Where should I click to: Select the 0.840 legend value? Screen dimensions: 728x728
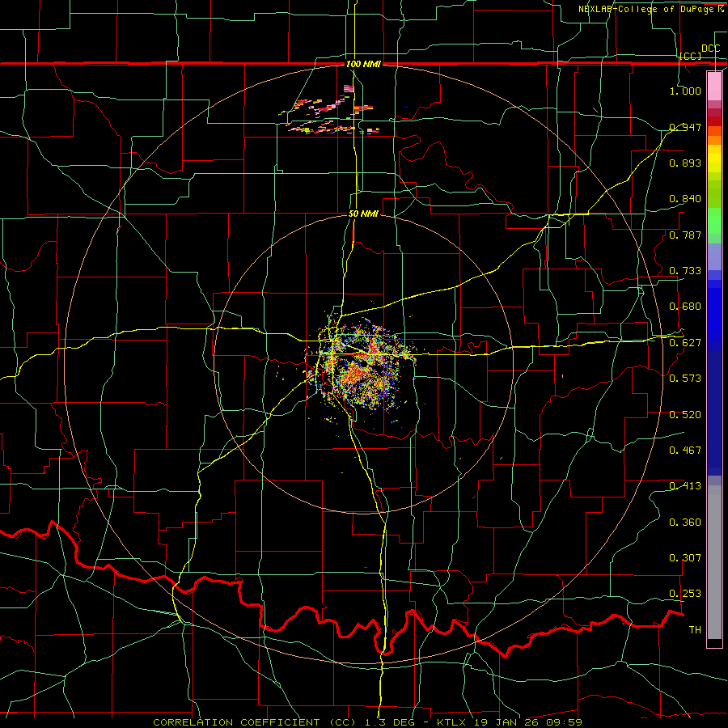coord(685,199)
